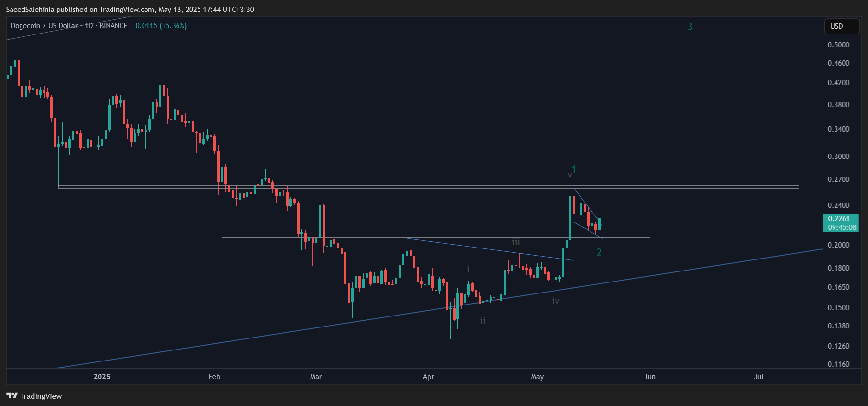Click the 0.1260 price axis label
The width and height of the screenshot is (868, 406).
838,346
